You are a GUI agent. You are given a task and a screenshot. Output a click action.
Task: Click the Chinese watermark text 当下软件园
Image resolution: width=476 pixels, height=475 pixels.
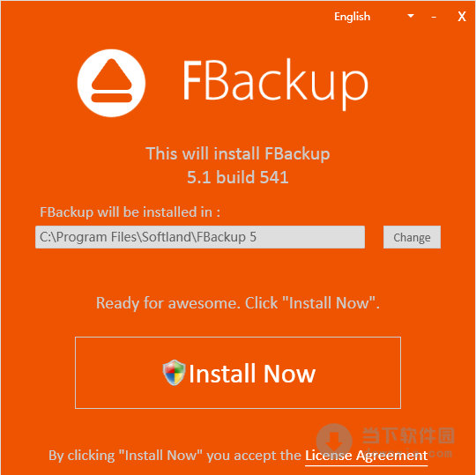coord(409,435)
